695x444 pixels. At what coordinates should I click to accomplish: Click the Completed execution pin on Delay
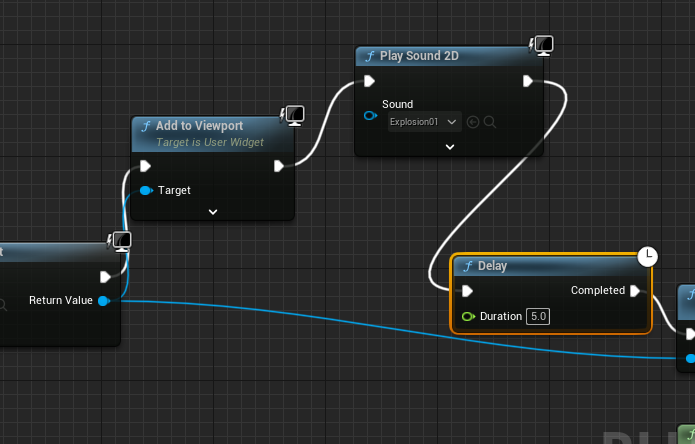coord(634,291)
